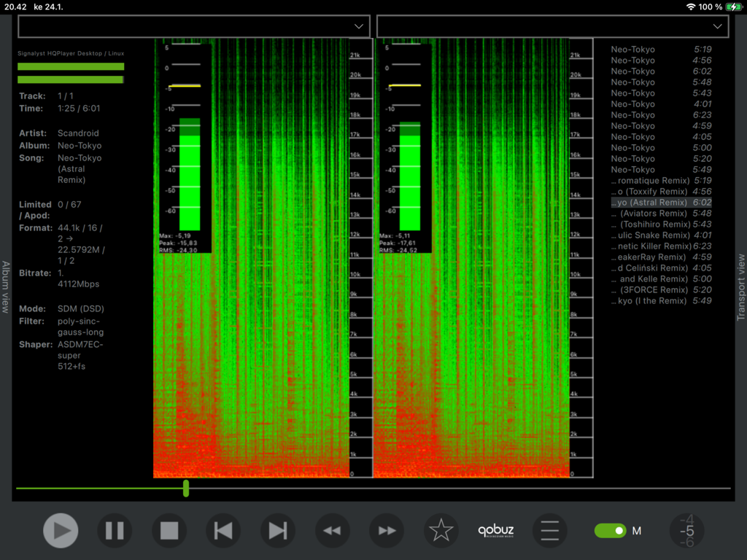Mark track as favorite with star
Image resolution: width=747 pixels, height=560 pixels.
point(441,531)
